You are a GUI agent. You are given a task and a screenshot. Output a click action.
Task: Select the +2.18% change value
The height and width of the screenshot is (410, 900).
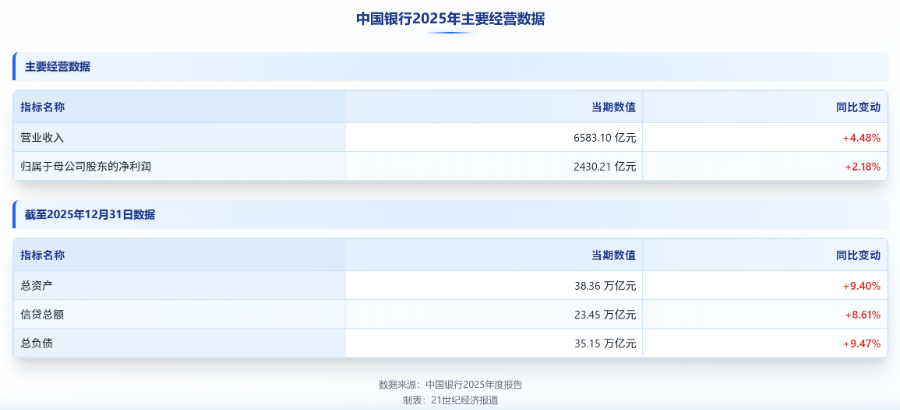[861, 166]
